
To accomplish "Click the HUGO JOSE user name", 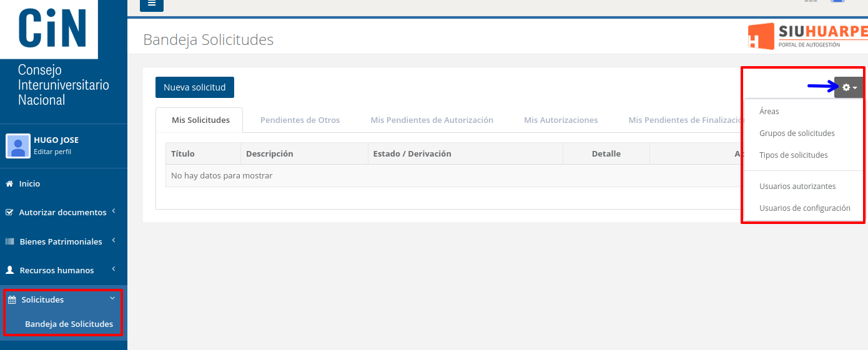I will point(56,140).
